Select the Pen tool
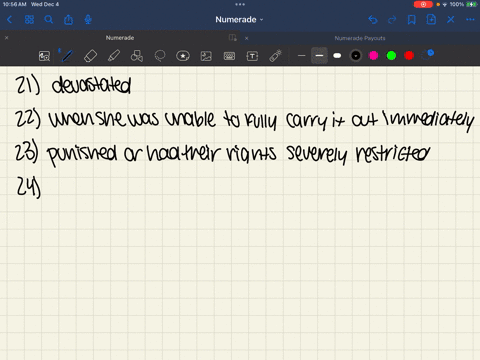 point(67,56)
